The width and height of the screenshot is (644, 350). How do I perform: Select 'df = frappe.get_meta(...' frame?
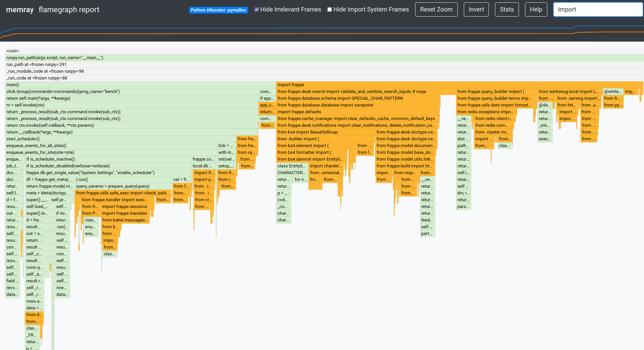tap(49, 180)
